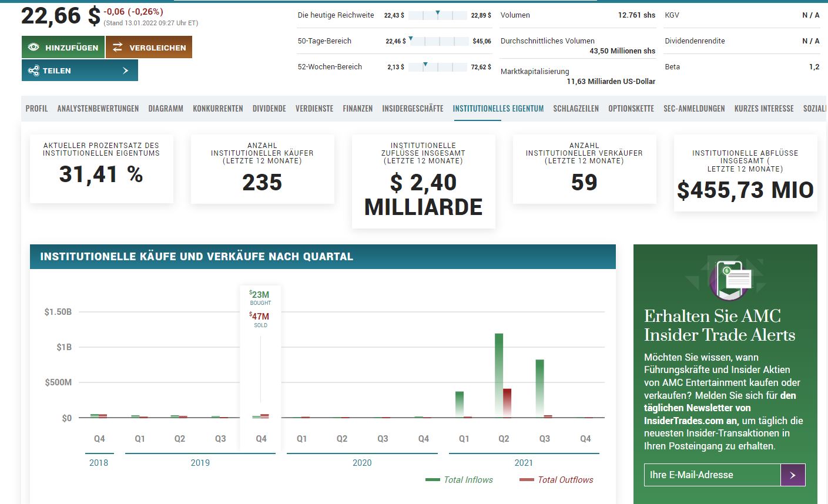Open the TEILEN share button
Screen dimensions: 828x504
(x=80, y=70)
